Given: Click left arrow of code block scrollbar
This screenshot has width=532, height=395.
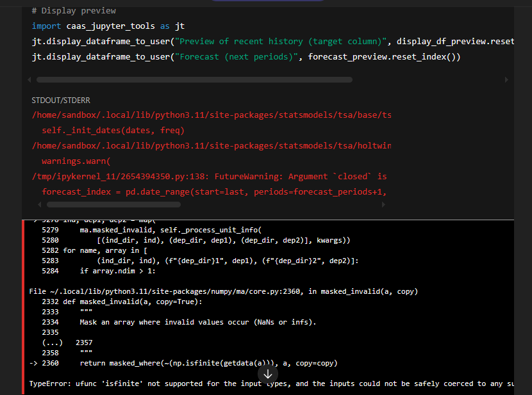Looking at the screenshot, I should point(29,80).
